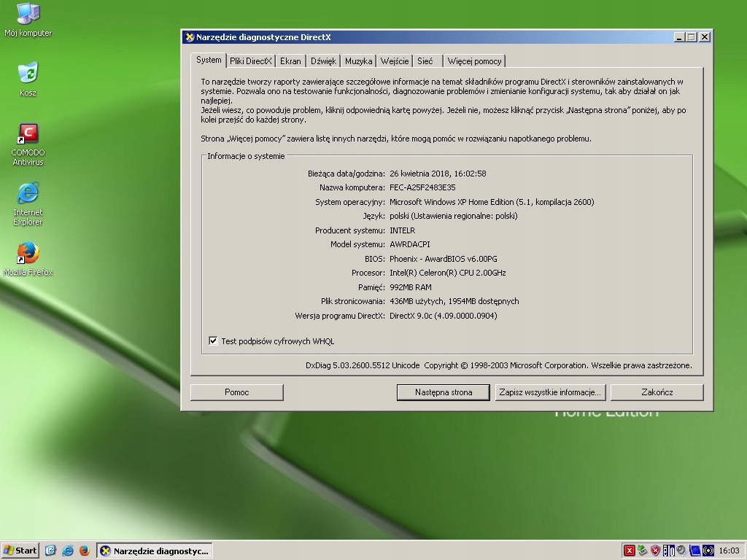Image resolution: width=747 pixels, height=560 pixels.
Task: Go to the Wejście tab
Action: 395,61
